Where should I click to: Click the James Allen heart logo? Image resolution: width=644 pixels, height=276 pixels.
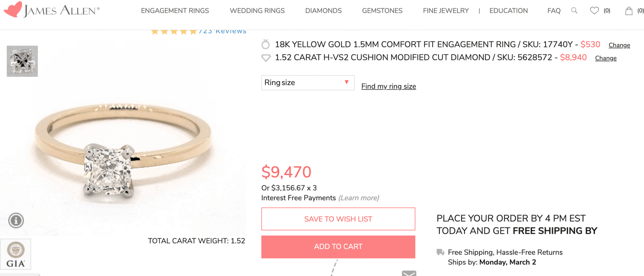[14, 8]
